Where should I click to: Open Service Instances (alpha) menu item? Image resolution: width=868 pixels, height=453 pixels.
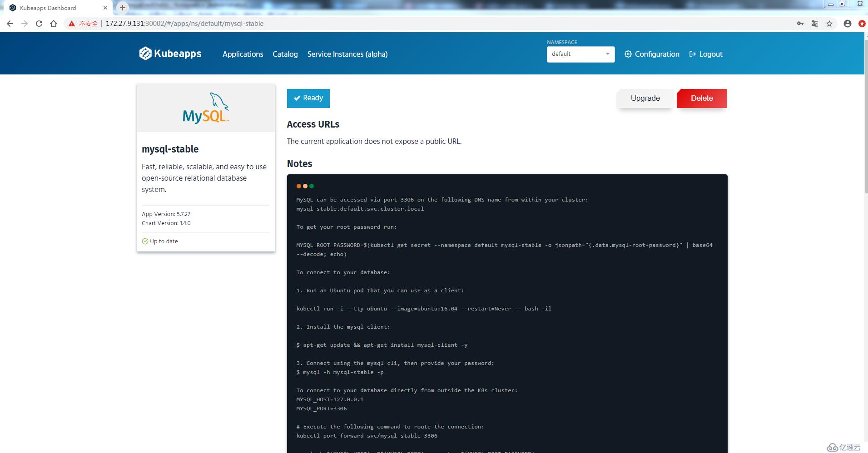[x=347, y=54]
